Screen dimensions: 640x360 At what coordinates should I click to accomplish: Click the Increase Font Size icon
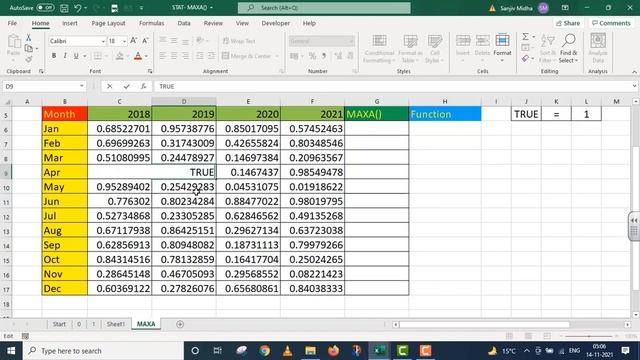[133, 41]
